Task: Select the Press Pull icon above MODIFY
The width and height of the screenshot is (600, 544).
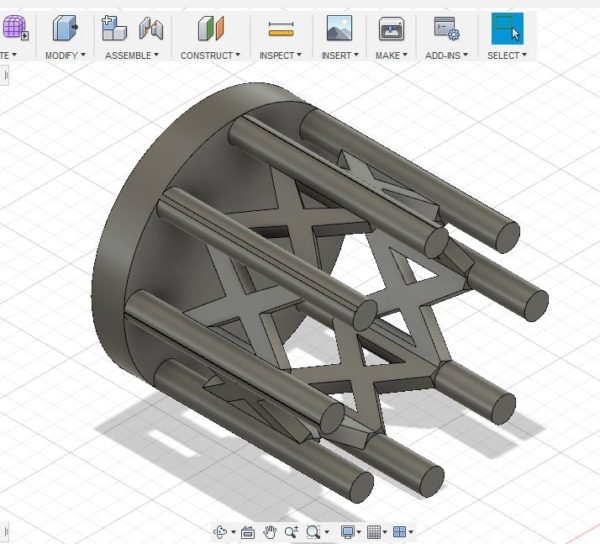Action: pyautogui.click(x=65, y=28)
